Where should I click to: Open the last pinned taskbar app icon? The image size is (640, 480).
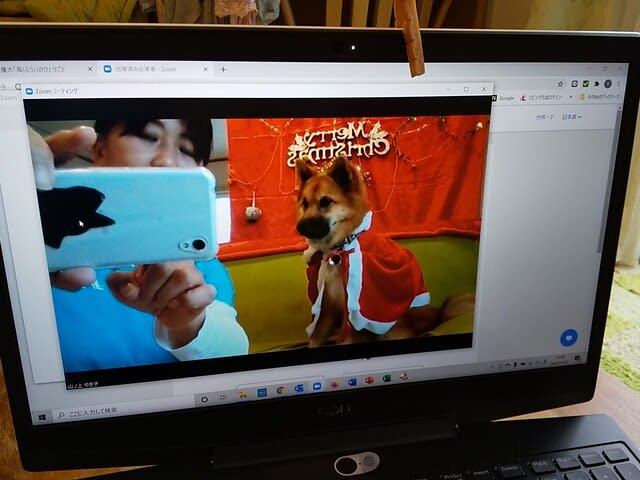click(x=403, y=376)
